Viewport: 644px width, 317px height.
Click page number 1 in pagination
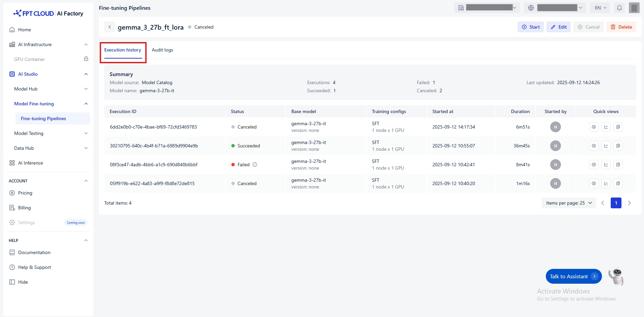point(616,203)
